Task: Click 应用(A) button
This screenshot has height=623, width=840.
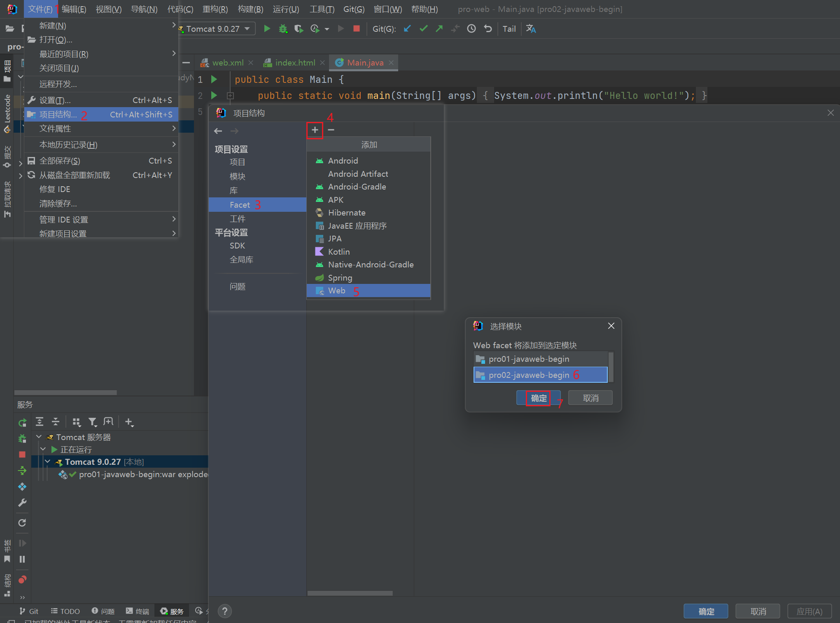Action: click(x=810, y=611)
